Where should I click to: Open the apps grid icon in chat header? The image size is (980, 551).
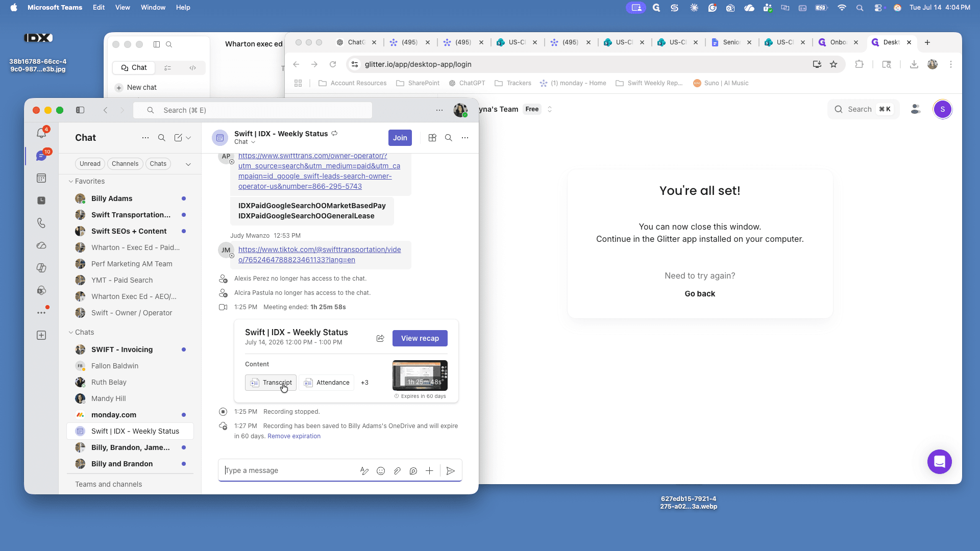coord(432,138)
